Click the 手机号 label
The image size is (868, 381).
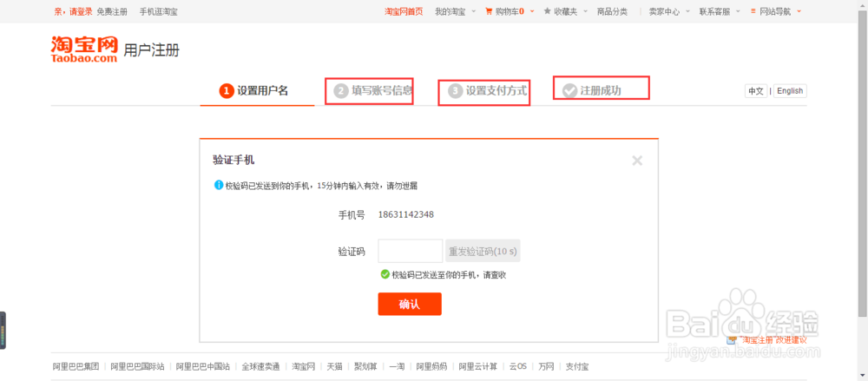(352, 215)
